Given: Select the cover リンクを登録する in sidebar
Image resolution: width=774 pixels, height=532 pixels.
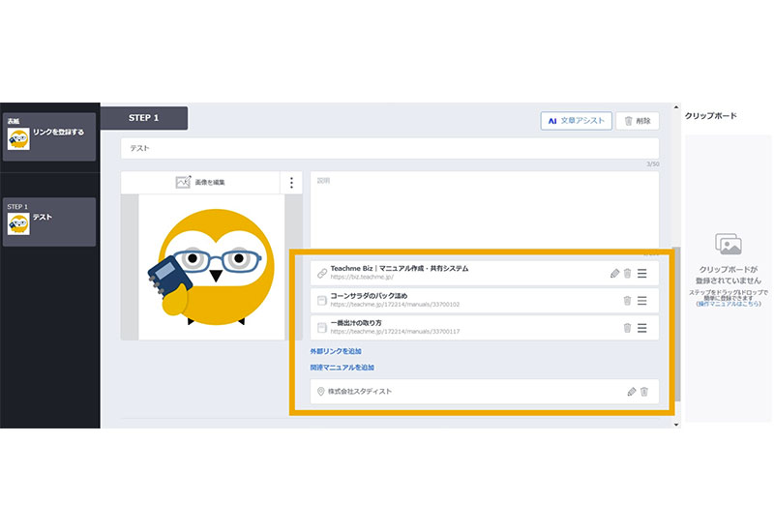Looking at the screenshot, I should tap(49, 135).
